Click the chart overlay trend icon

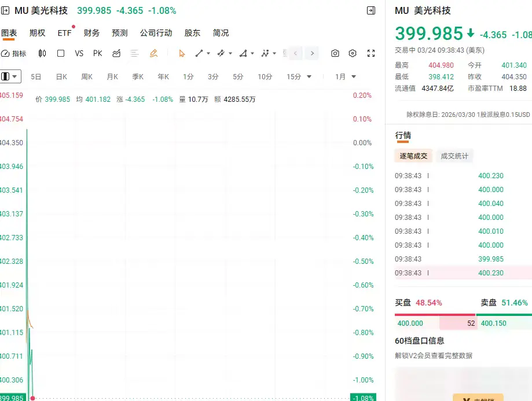click(x=116, y=53)
